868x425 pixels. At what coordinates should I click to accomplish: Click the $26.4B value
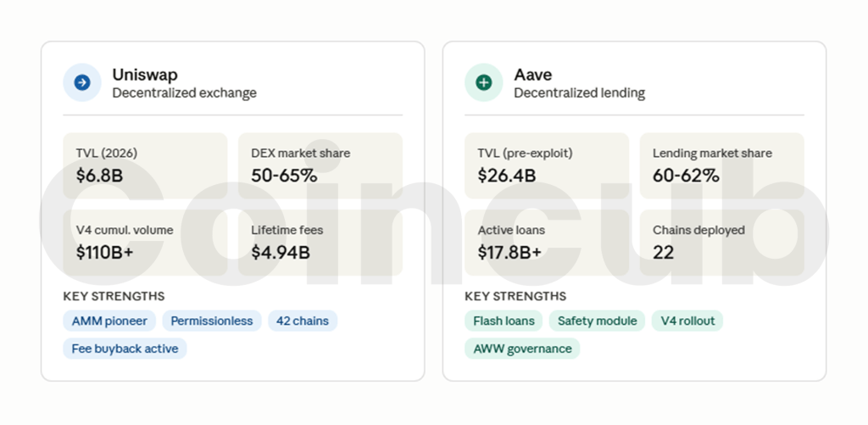(507, 176)
